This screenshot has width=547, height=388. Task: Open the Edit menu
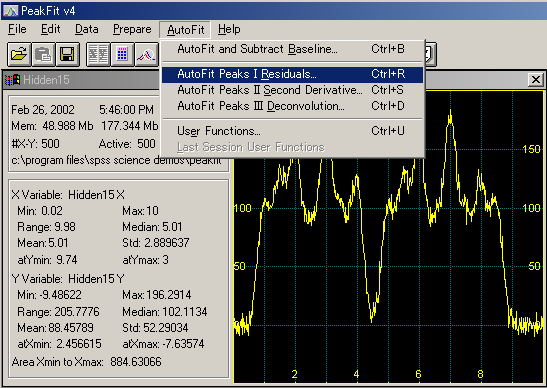(x=51, y=29)
